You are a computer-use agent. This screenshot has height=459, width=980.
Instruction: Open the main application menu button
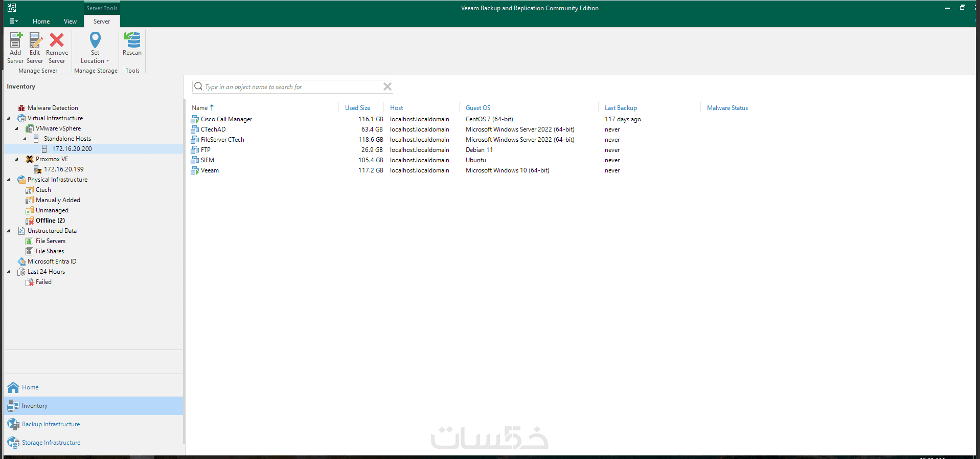pos(14,21)
